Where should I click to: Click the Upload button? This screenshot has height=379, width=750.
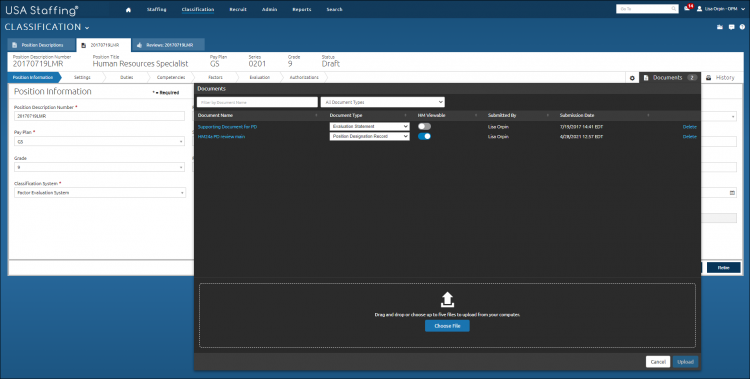click(x=685, y=362)
